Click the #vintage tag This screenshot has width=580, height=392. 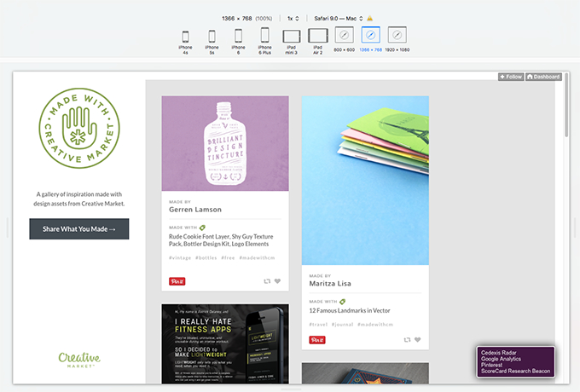[x=180, y=257]
